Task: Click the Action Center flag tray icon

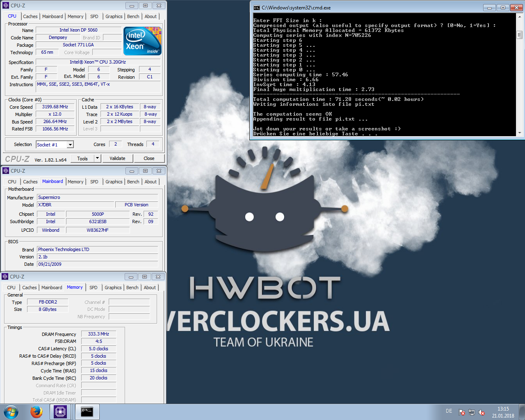Action: click(462, 412)
